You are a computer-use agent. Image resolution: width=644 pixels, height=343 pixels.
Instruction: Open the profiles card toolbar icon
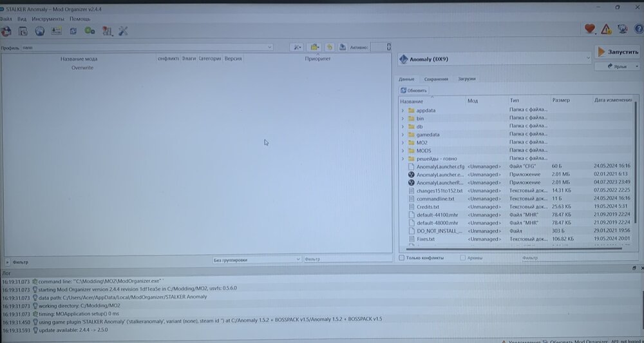pyautogui.click(x=56, y=31)
